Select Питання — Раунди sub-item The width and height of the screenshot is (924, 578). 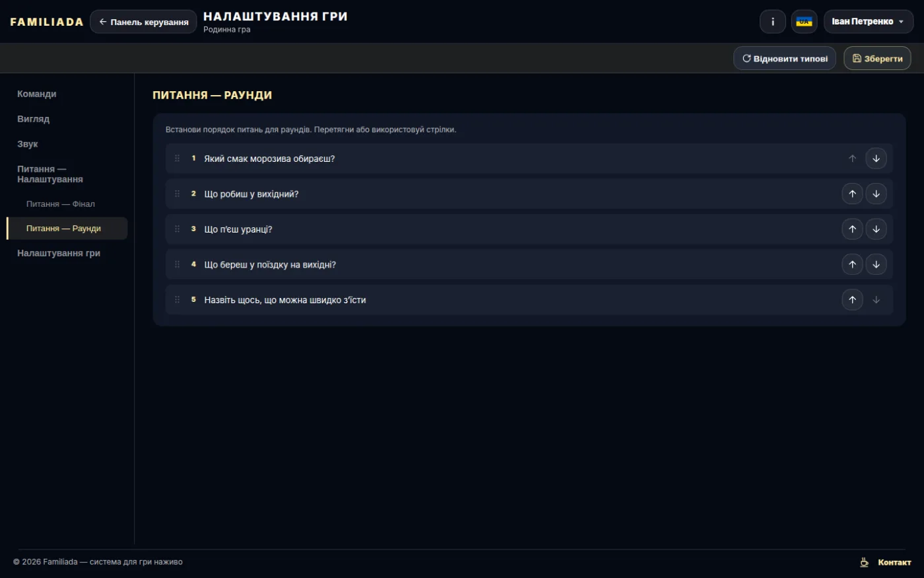pos(67,229)
